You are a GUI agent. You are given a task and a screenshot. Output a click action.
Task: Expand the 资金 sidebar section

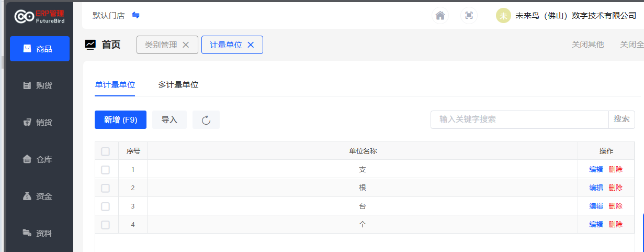40,196
